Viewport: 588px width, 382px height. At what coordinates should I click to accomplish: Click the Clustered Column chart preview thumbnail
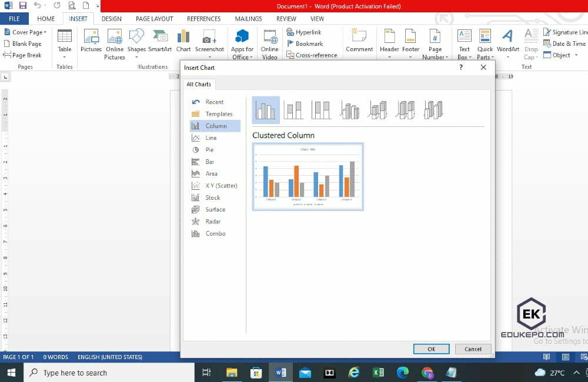click(308, 176)
